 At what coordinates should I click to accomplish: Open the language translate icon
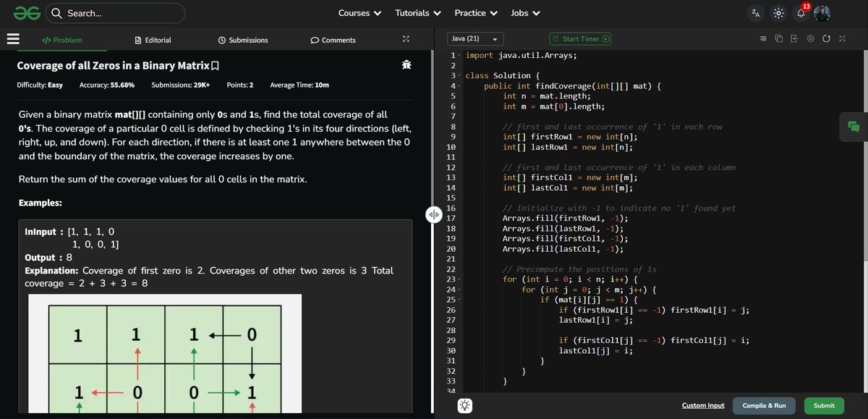pyautogui.click(x=756, y=13)
